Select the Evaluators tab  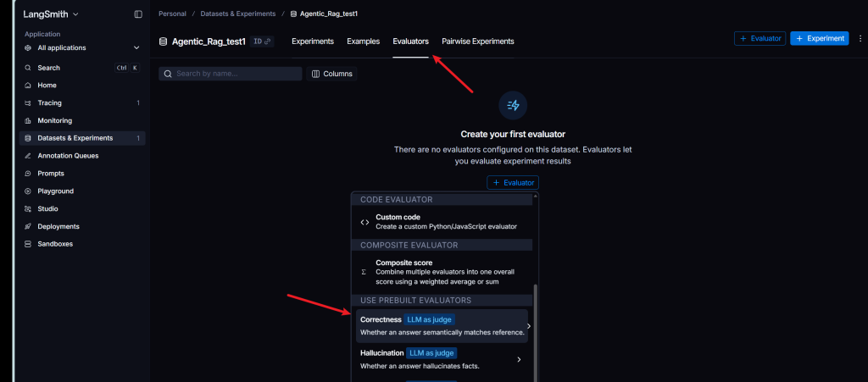411,42
